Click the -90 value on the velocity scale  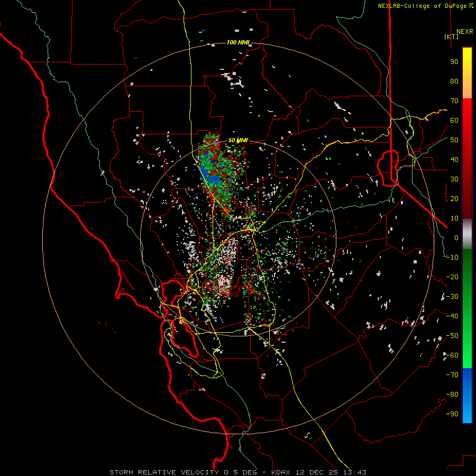coord(452,414)
